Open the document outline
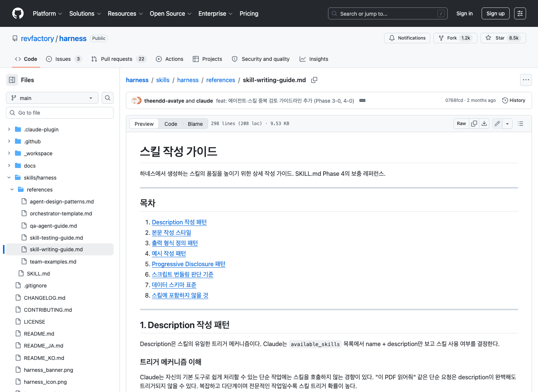The image size is (538, 392). (520, 124)
